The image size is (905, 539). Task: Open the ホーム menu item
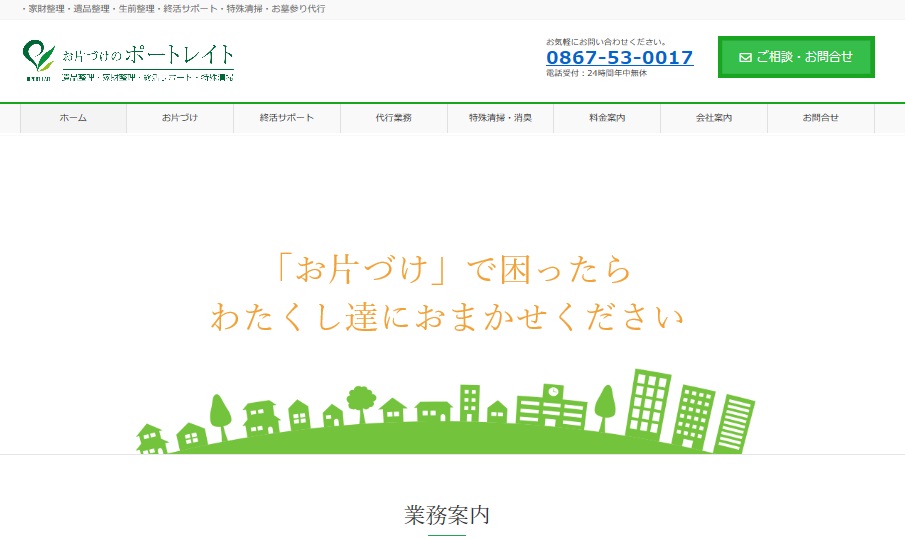73,118
